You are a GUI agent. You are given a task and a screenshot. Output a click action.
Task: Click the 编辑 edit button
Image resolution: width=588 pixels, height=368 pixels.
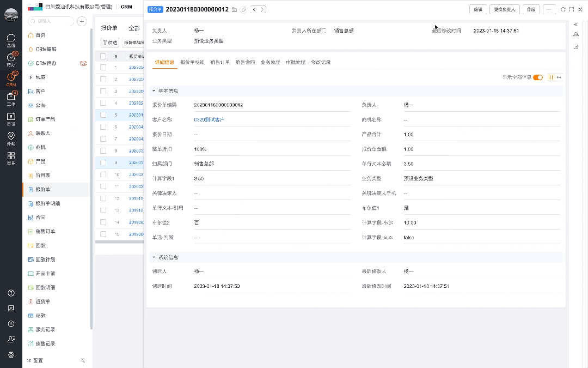pos(478,9)
